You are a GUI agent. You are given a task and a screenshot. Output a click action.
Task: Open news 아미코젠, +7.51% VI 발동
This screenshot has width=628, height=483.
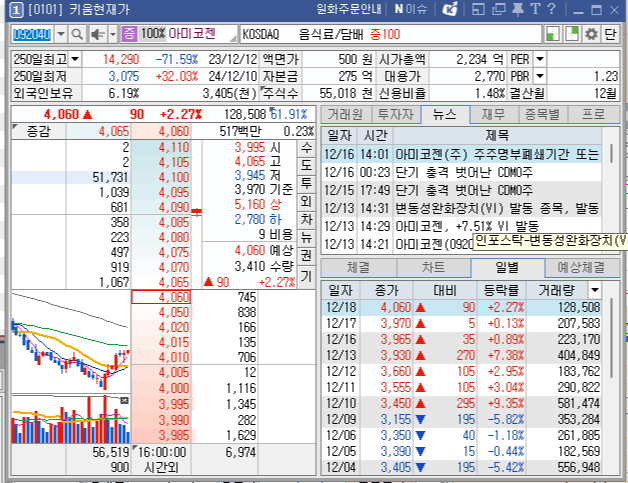(461, 226)
